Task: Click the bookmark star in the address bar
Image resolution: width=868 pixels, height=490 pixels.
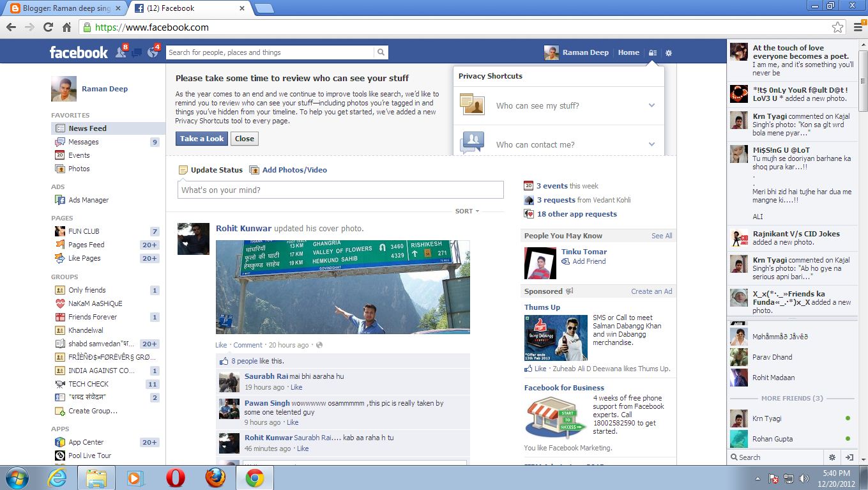Action: [x=837, y=27]
